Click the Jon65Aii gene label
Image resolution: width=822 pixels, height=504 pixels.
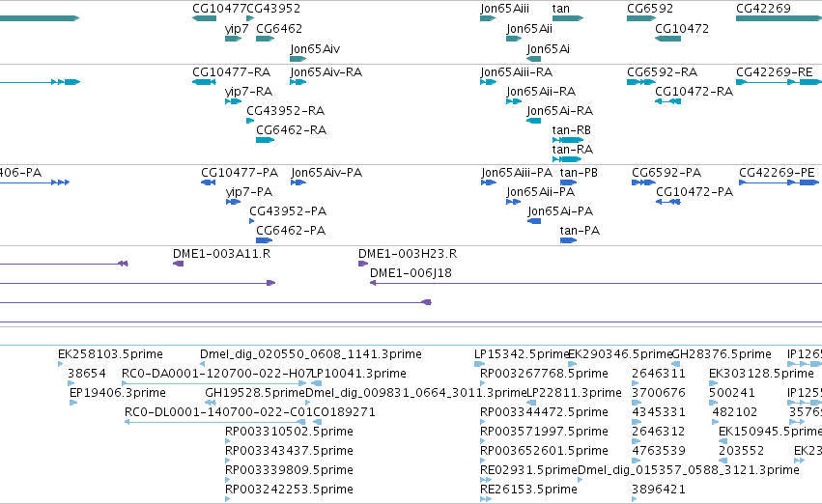[529, 28]
